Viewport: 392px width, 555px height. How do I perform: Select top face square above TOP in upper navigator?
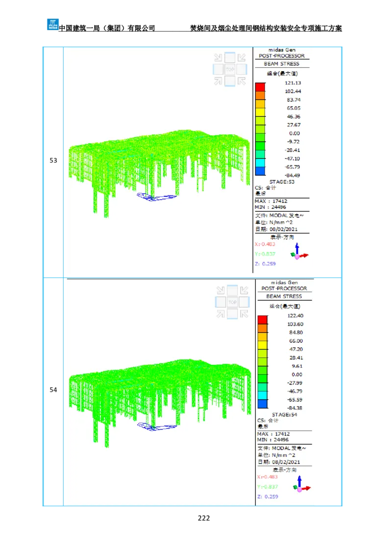point(230,58)
